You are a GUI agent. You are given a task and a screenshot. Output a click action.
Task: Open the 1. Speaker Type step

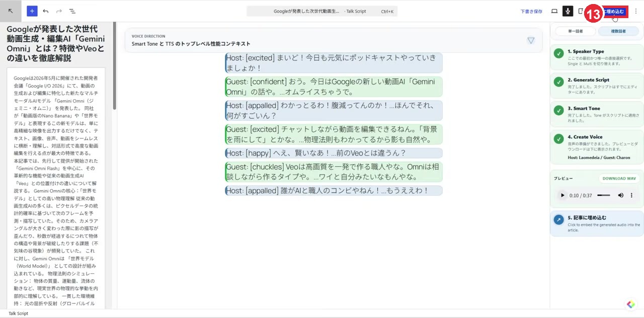pyautogui.click(x=597, y=58)
